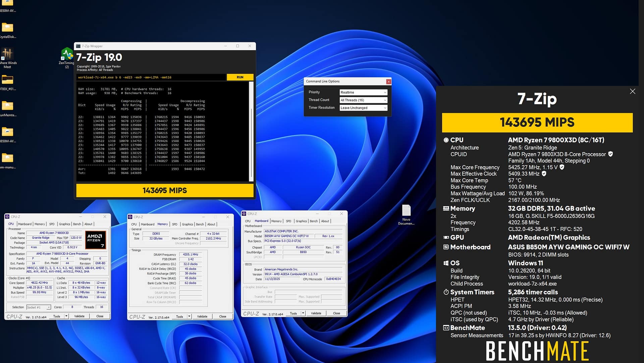The width and height of the screenshot is (644, 363).
Task: Open the Socket #1 selection dropdown
Action: [39, 307]
